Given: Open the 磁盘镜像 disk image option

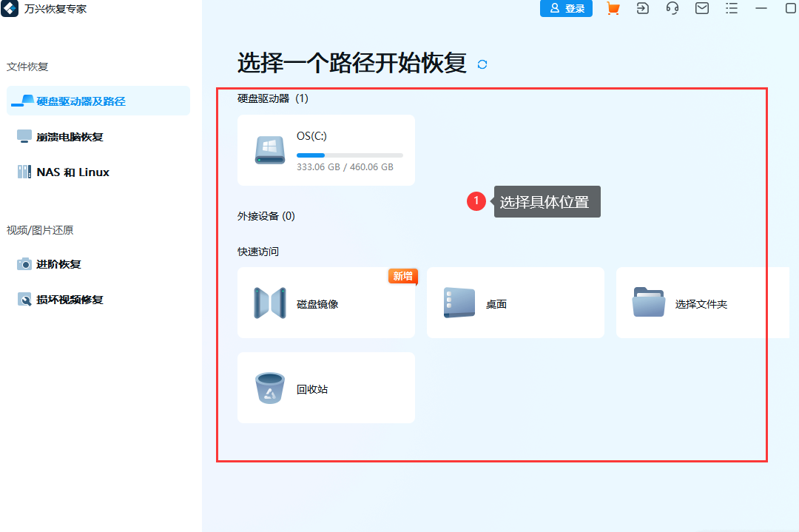Looking at the screenshot, I should click(x=326, y=303).
